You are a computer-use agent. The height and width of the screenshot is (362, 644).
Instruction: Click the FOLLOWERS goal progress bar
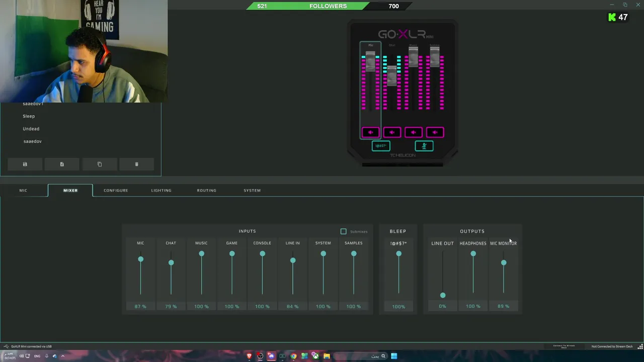(328, 6)
